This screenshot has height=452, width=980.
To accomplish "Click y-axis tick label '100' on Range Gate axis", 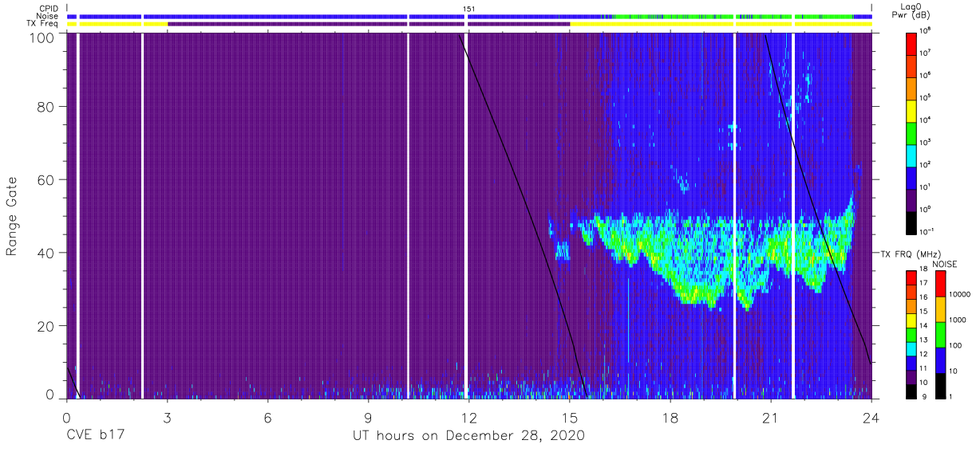I will click(x=41, y=37).
